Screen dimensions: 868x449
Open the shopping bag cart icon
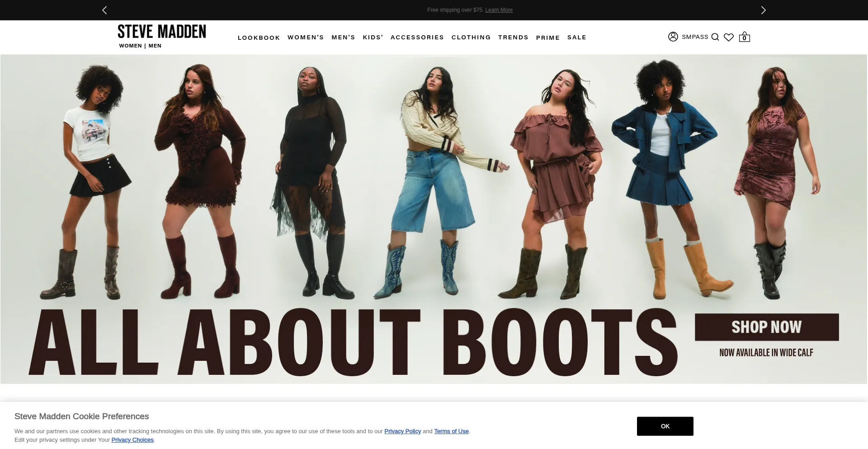pyautogui.click(x=744, y=37)
